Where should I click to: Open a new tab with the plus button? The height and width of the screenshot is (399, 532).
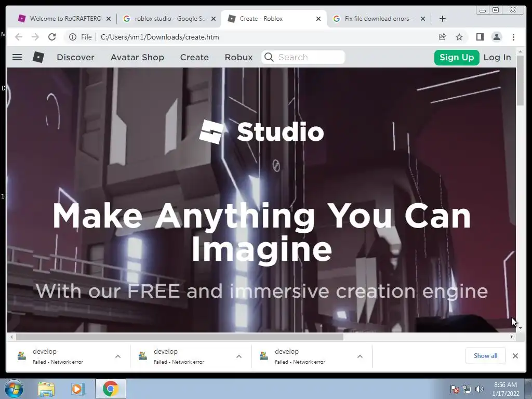pyautogui.click(x=443, y=19)
